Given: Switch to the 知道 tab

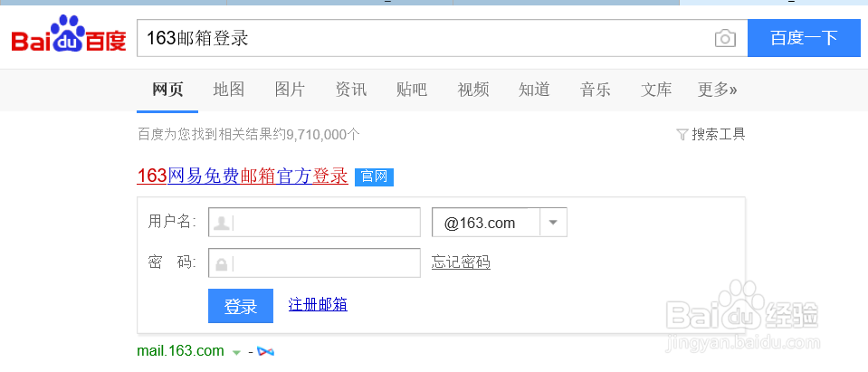Looking at the screenshot, I should pyautogui.click(x=534, y=89).
